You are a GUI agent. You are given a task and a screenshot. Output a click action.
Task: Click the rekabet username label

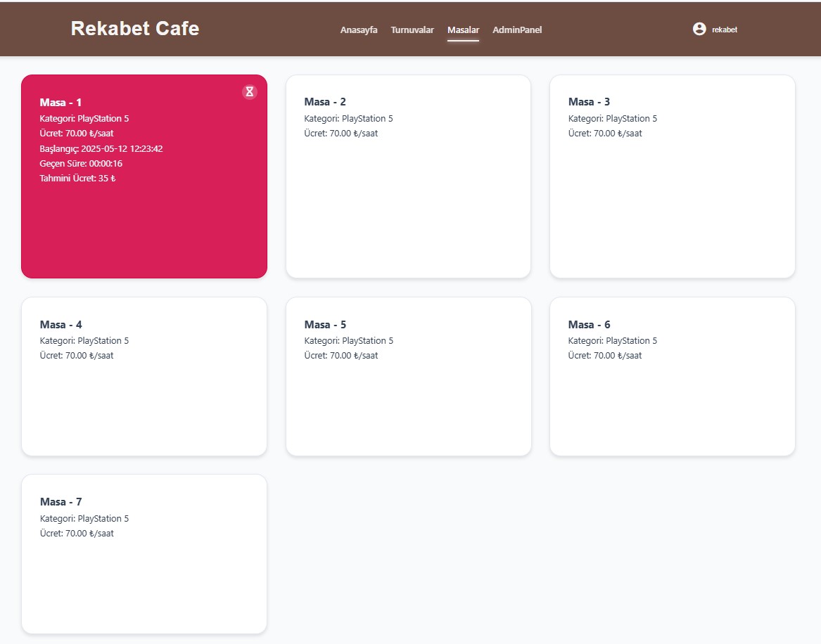[725, 30]
